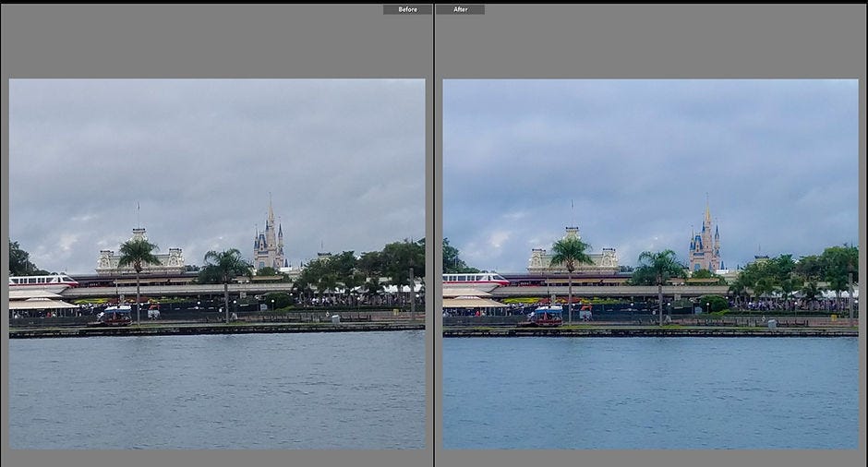
Task: Click the Before label above left photo
Action: point(407,9)
